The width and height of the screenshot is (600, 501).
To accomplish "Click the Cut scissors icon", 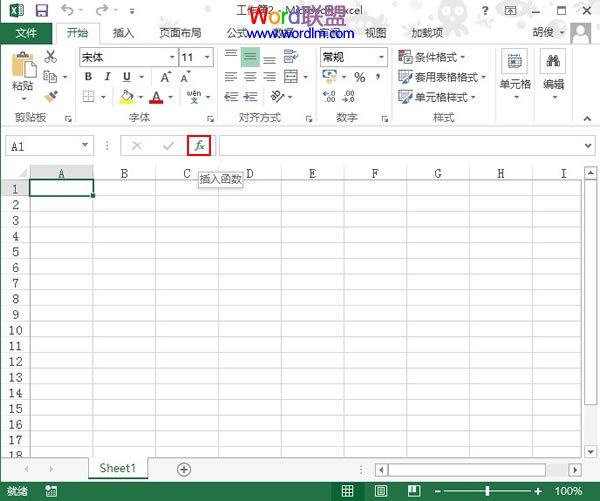I will (51, 57).
